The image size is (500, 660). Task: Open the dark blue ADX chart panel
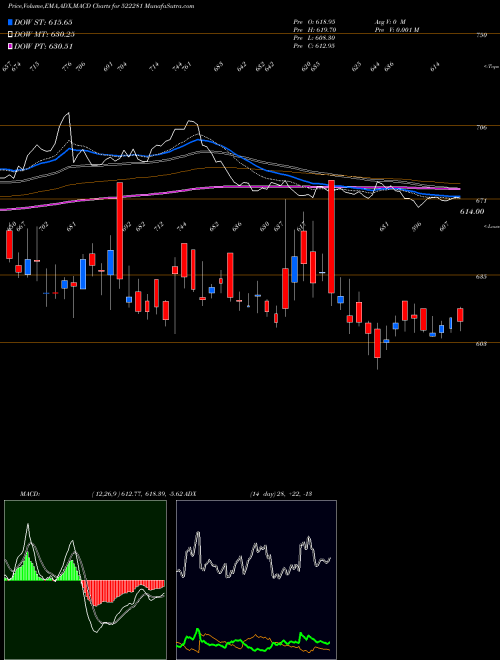pos(256,580)
